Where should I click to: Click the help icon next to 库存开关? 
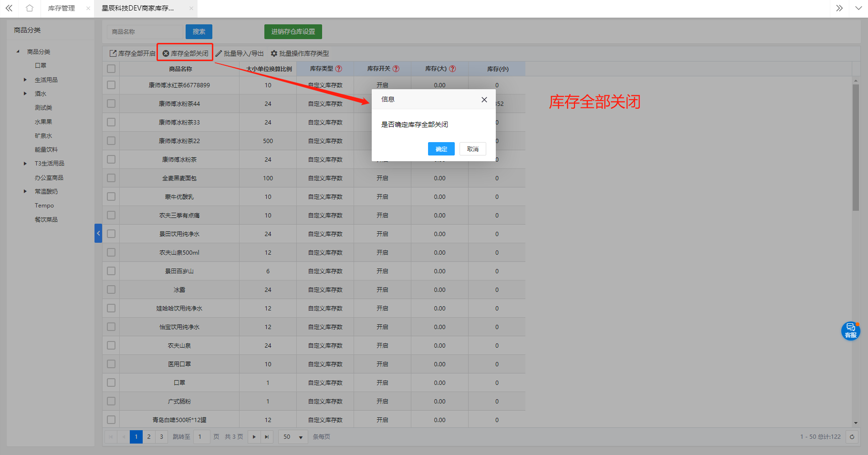[x=396, y=69]
